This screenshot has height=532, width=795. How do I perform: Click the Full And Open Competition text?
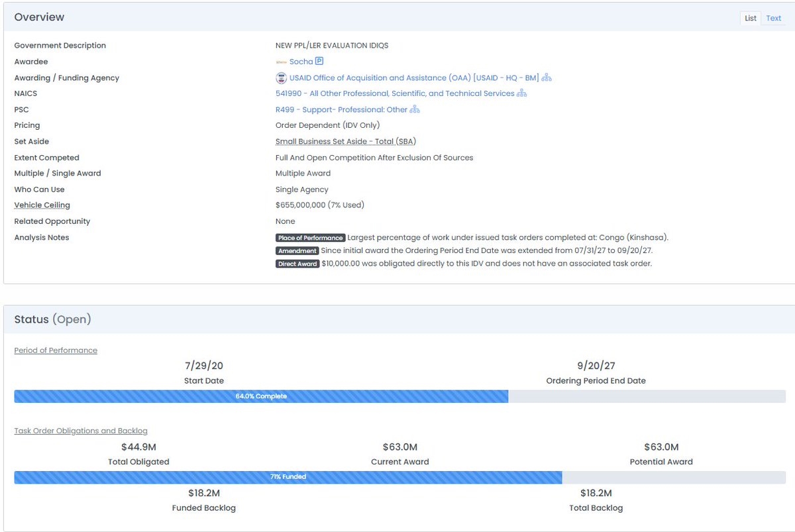(374, 158)
